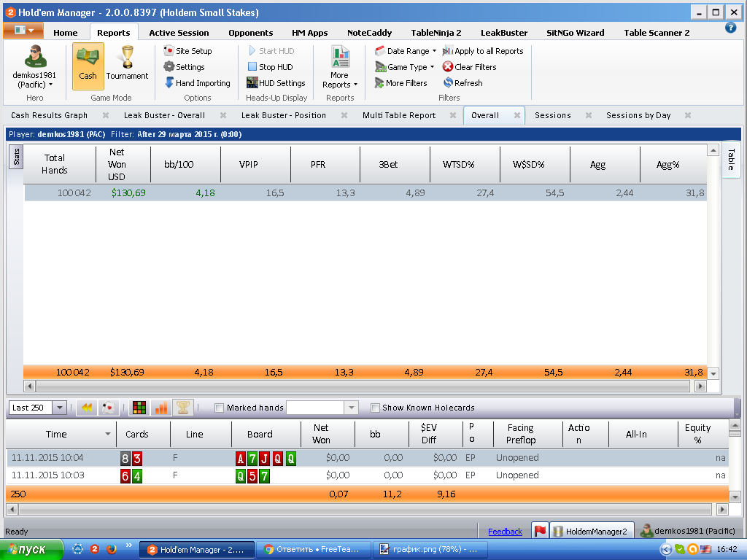Click the red flag status bar icon
This screenshot has width=747, height=560.
tap(541, 531)
